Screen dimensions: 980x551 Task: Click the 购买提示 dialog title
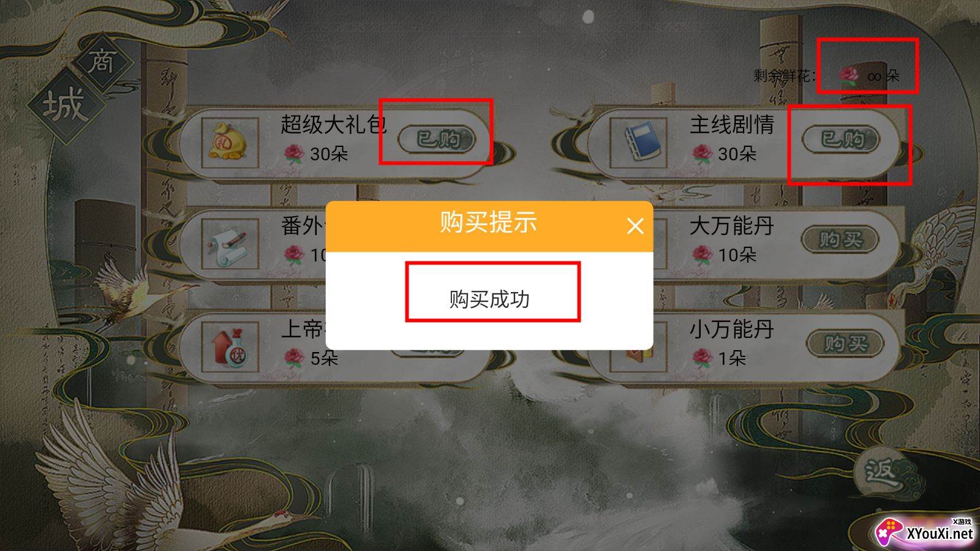pyautogui.click(x=488, y=222)
